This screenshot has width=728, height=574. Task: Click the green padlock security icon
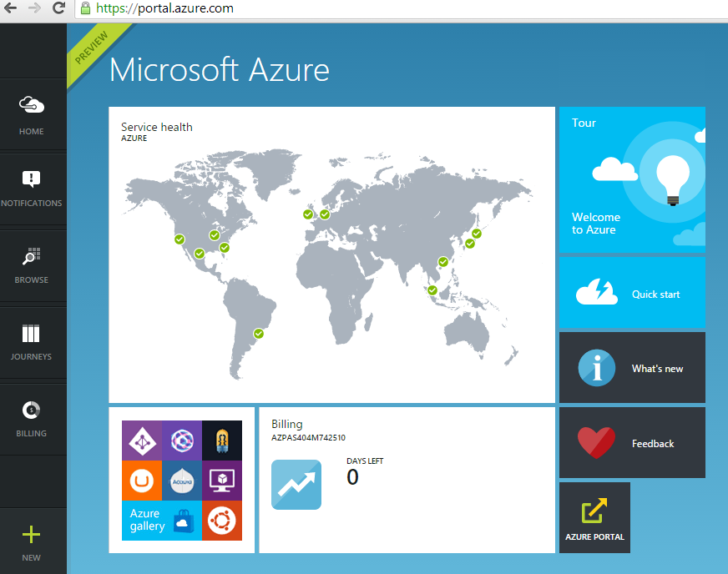tap(85, 8)
